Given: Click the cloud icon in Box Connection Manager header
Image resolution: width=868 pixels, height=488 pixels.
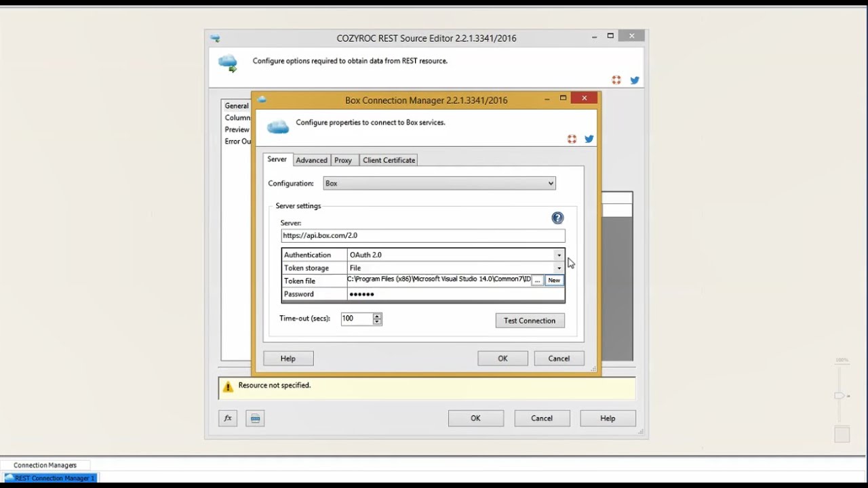Looking at the screenshot, I should [x=278, y=127].
